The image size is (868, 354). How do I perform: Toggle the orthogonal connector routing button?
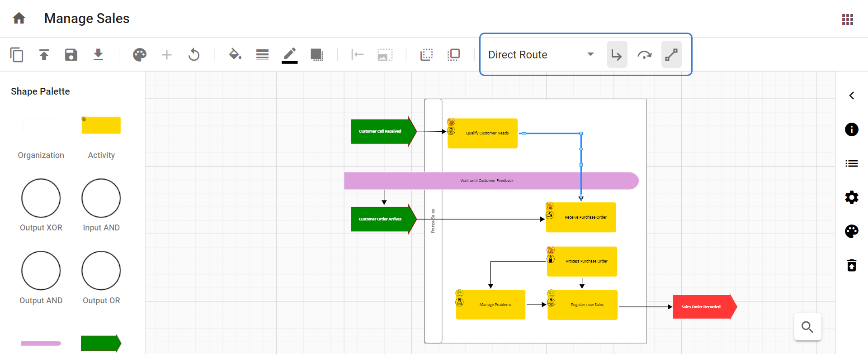617,55
